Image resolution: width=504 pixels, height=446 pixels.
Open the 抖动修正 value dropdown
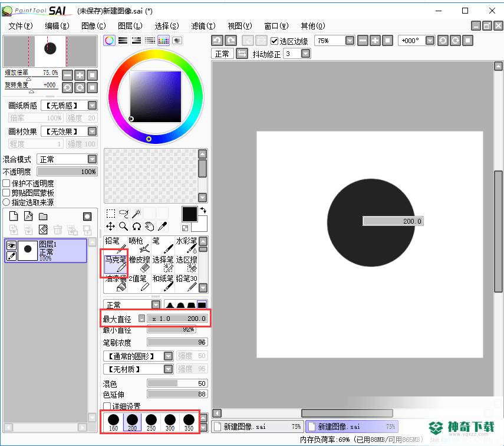click(x=306, y=54)
